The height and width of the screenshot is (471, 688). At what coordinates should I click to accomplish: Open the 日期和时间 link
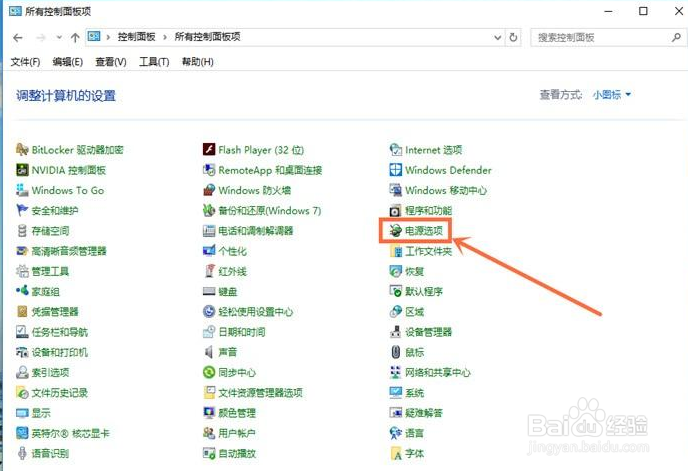tap(241, 332)
